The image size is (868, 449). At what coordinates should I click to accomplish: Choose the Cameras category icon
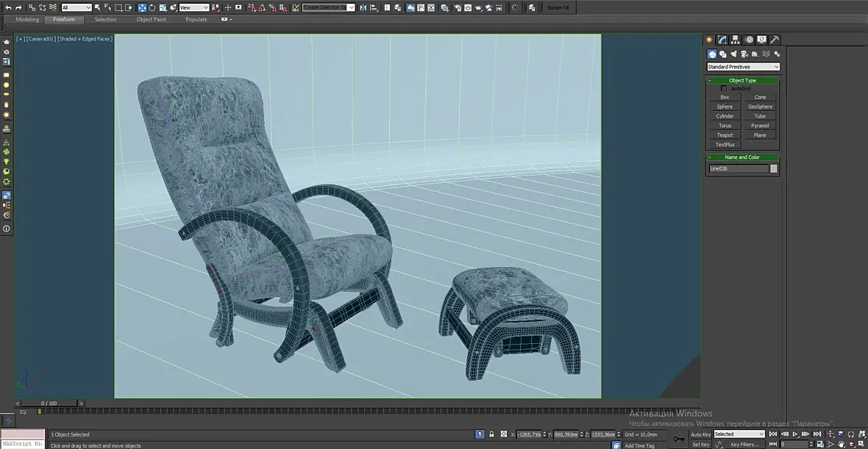click(x=744, y=54)
